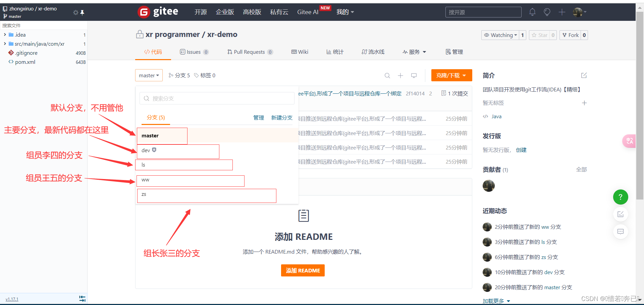
Task: Click the Fork button
Action: point(570,35)
